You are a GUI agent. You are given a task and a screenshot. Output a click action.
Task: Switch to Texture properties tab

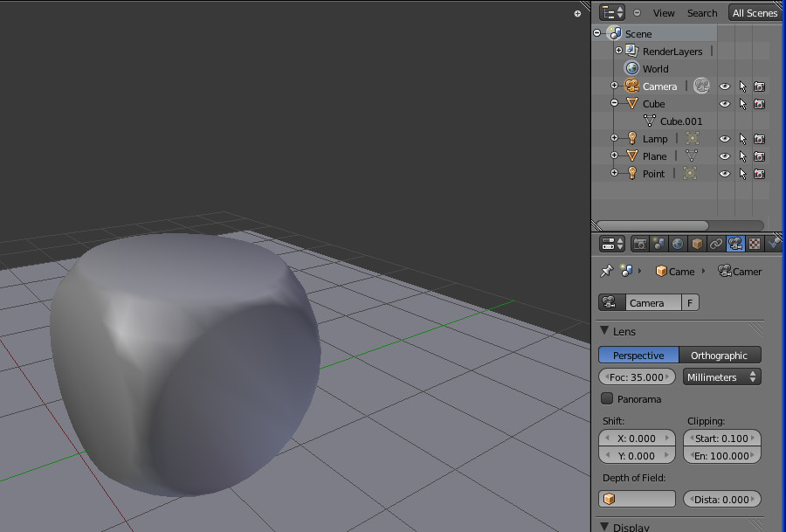(755, 245)
